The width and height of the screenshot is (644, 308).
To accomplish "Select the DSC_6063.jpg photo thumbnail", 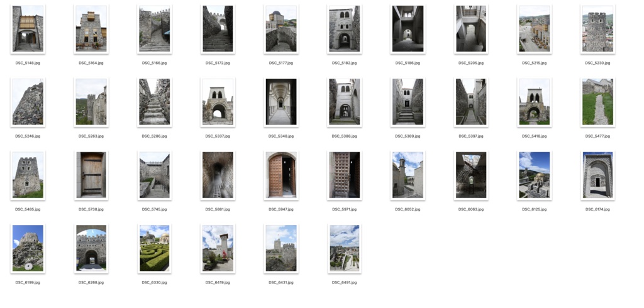I will (x=471, y=175).
